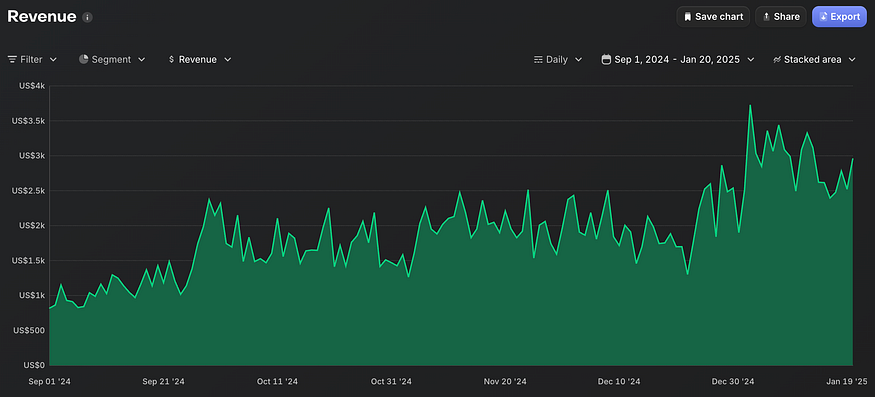The width and height of the screenshot is (875, 397).
Task: Click the bookmark icon in Save chart
Action: coord(688,17)
